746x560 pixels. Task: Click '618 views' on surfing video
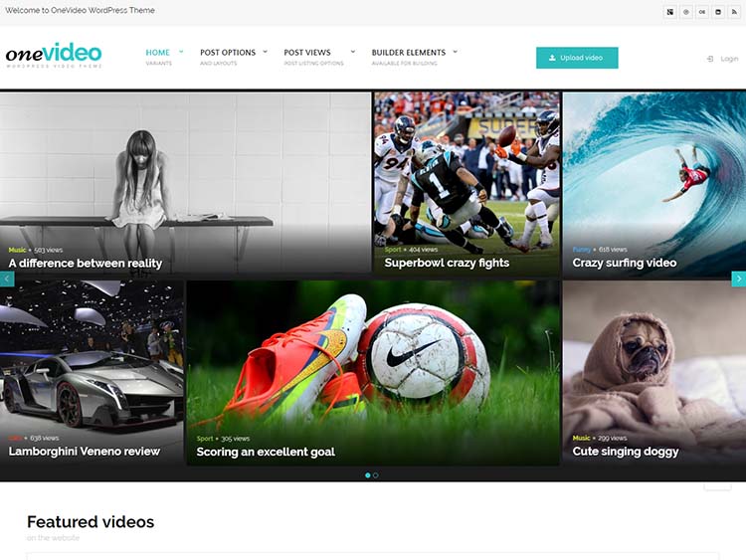tap(613, 250)
